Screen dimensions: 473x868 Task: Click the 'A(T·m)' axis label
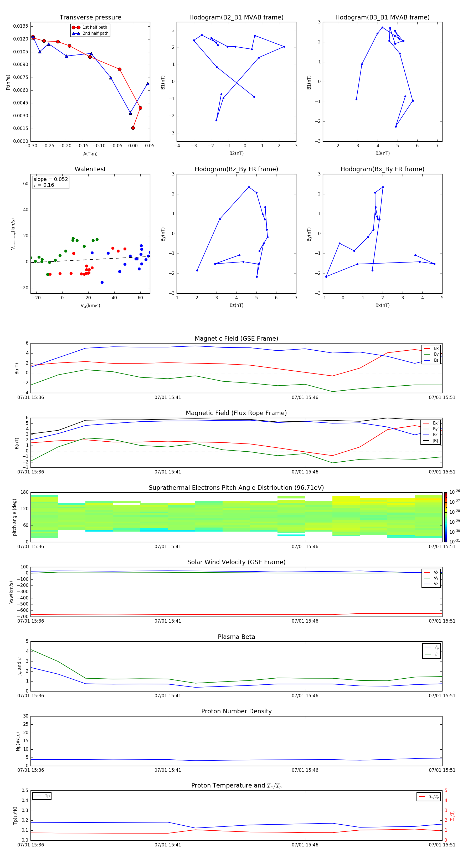tap(90, 154)
